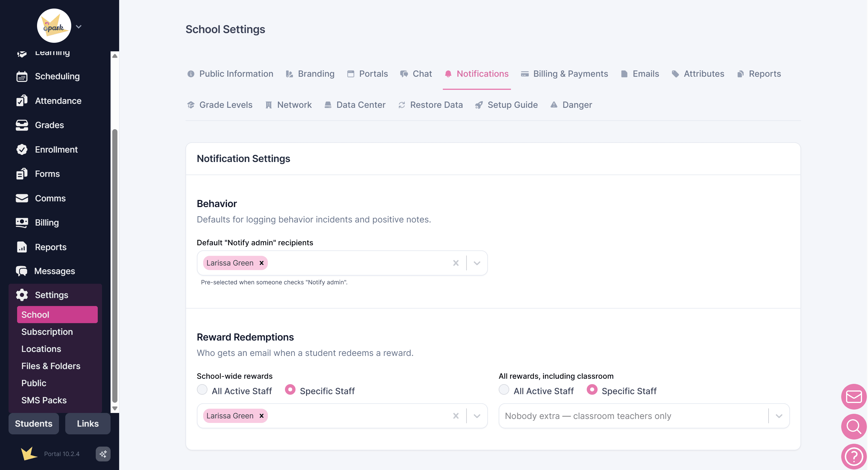Open the Grade Levels tab
This screenshot has height=470, width=868.
tap(220, 105)
